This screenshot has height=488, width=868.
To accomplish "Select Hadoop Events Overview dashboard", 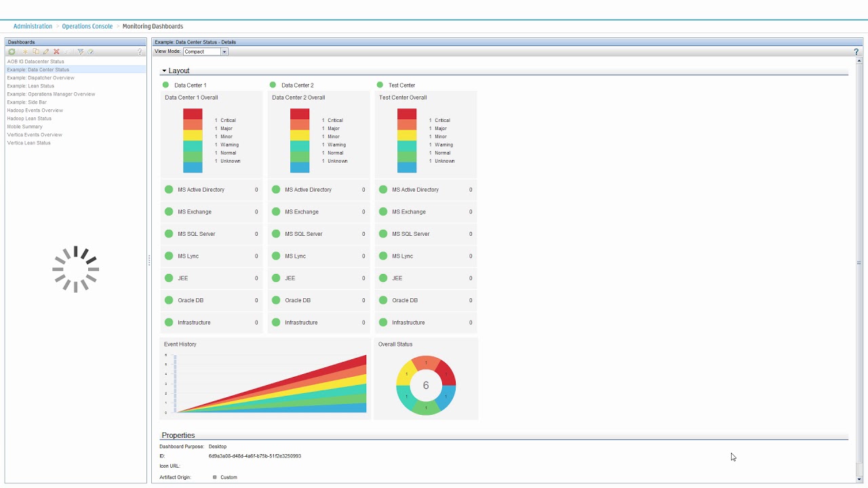I will [75, 110].
